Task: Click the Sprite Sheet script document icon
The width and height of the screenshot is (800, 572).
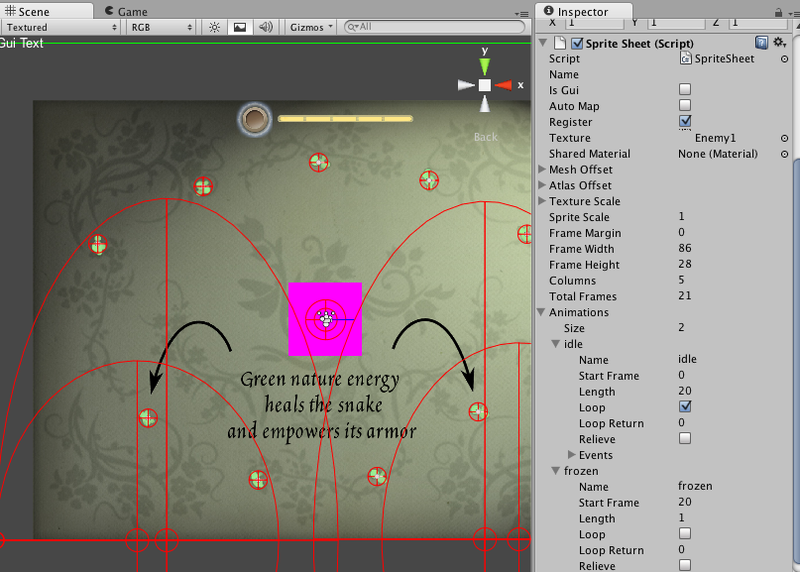Action: (x=560, y=43)
